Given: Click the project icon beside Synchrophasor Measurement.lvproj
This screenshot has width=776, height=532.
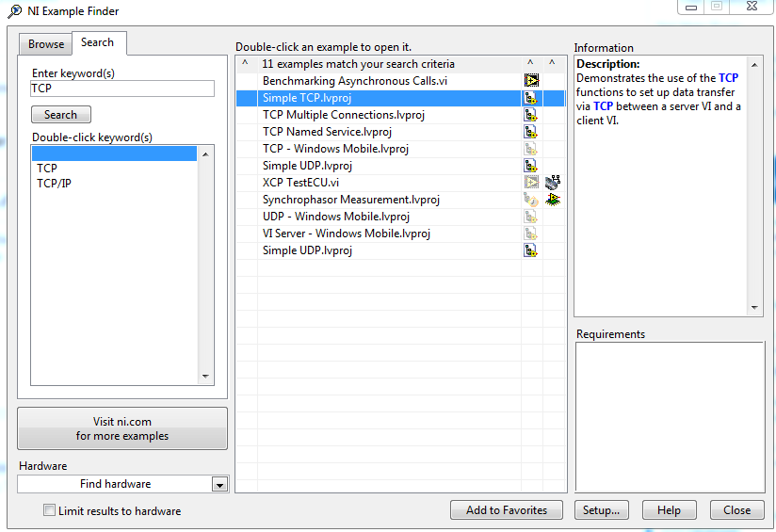Looking at the screenshot, I should 530,200.
